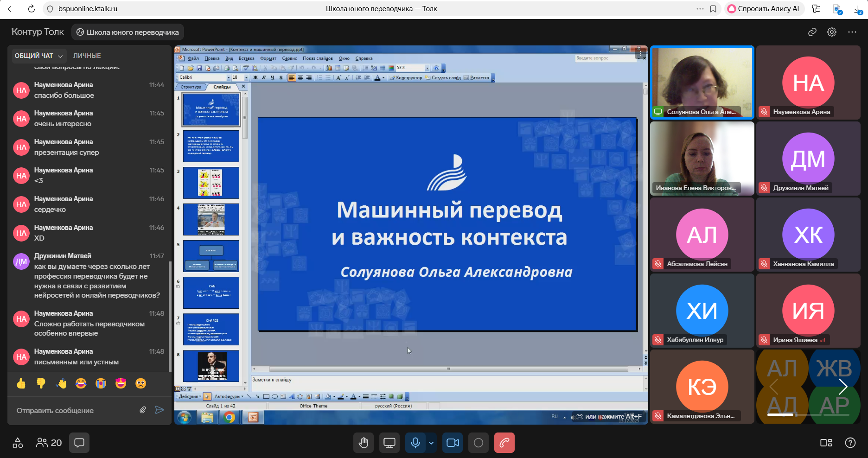
Task: Open settings gear in top bar
Action: (x=832, y=32)
